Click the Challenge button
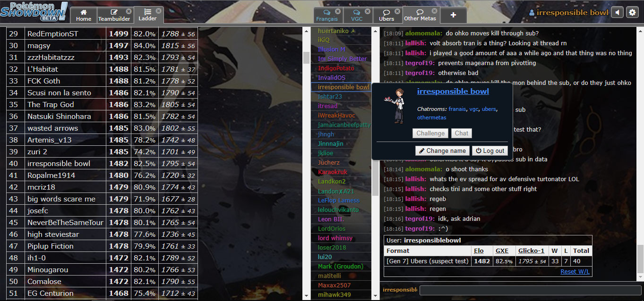 tap(430, 134)
